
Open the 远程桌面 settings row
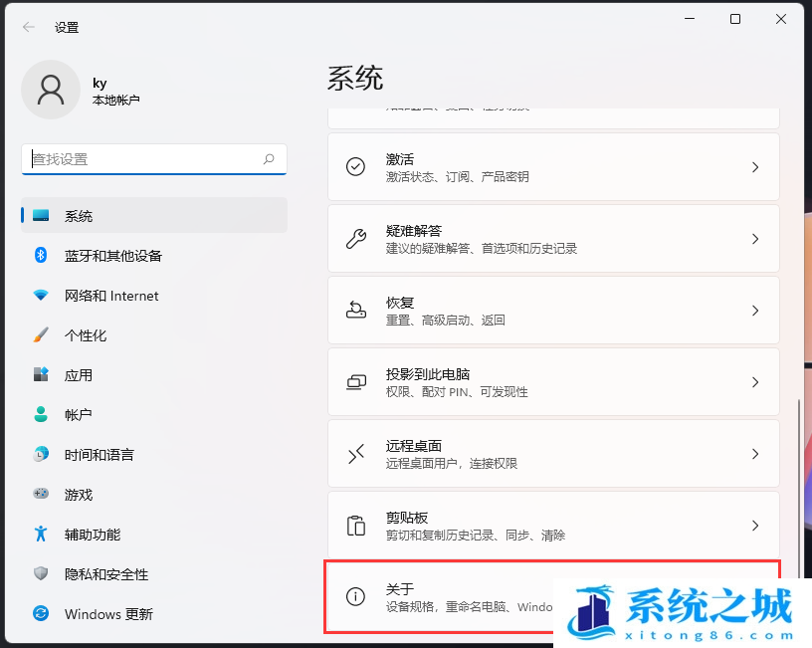click(x=553, y=453)
